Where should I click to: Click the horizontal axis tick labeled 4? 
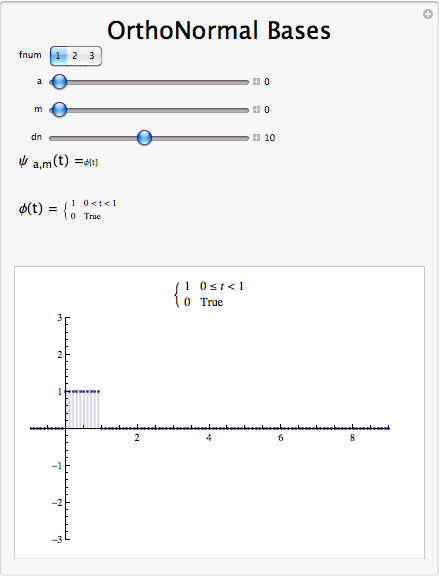209,438
